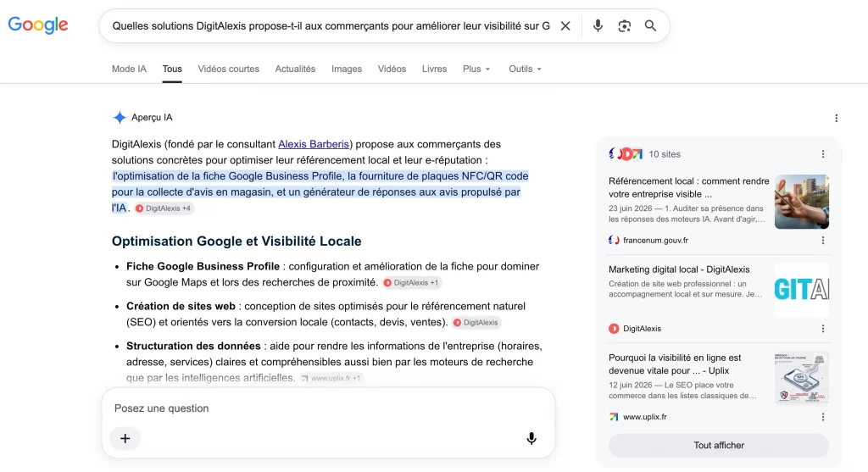This screenshot has height=472, width=868.
Task: Click Création de sites web bullet text
Action: 325,314
